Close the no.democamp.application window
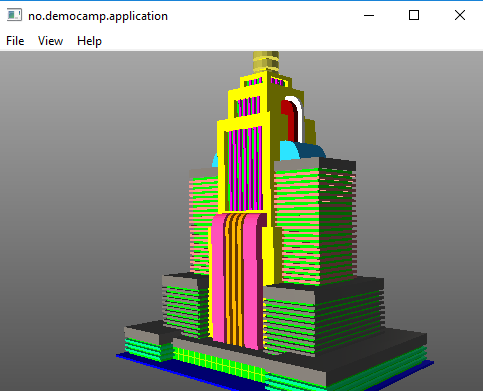This screenshot has width=483, height=391. 460,15
